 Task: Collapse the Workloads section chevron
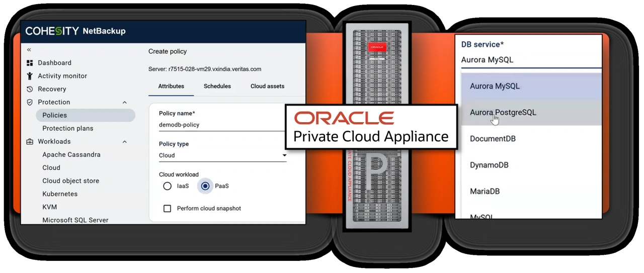pos(125,141)
